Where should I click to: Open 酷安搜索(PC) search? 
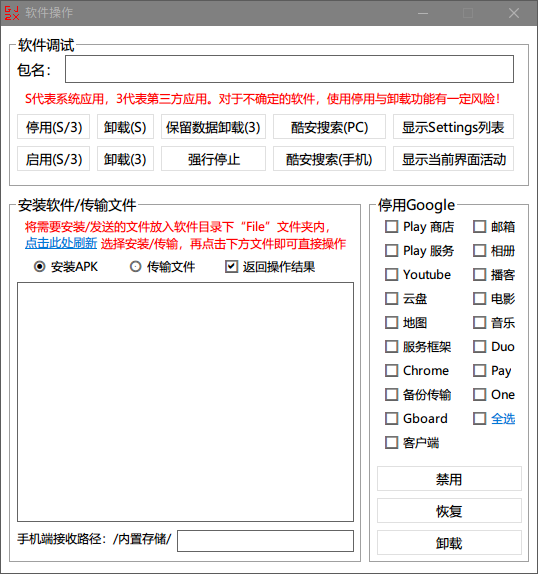329,127
